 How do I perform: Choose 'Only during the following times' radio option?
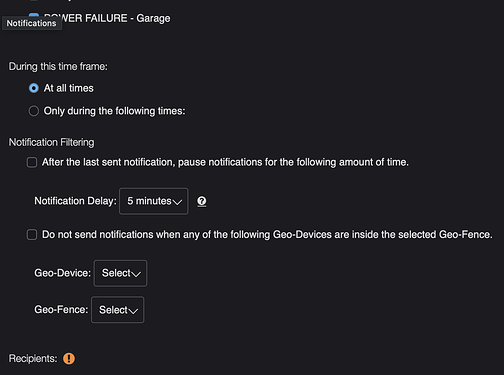pos(34,111)
